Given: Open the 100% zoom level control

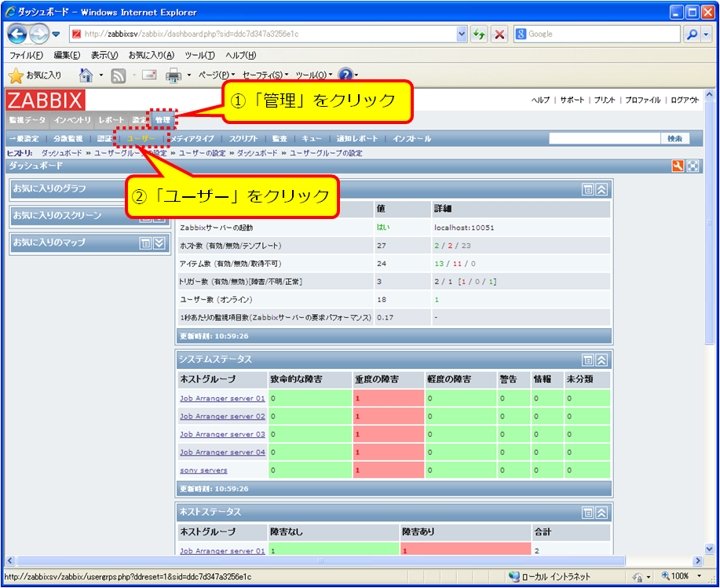Looking at the screenshot, I should click(682, 576).
